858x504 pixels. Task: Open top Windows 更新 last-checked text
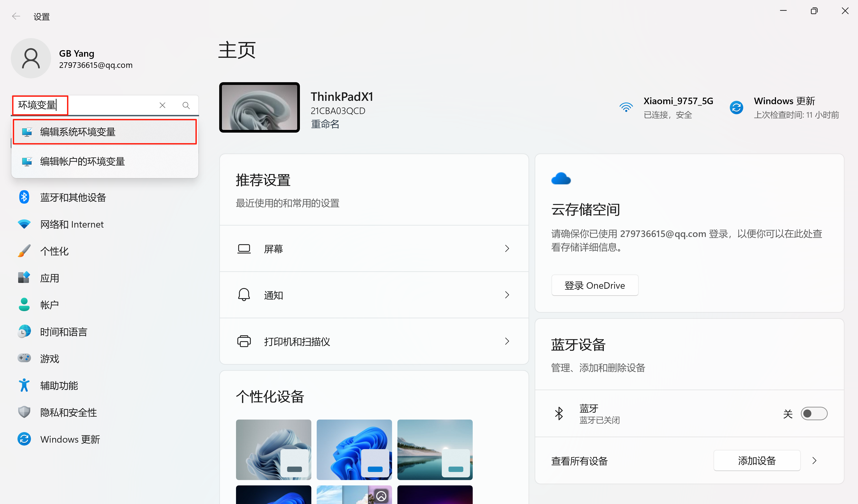pyautogui.click(x=796, y=115)
